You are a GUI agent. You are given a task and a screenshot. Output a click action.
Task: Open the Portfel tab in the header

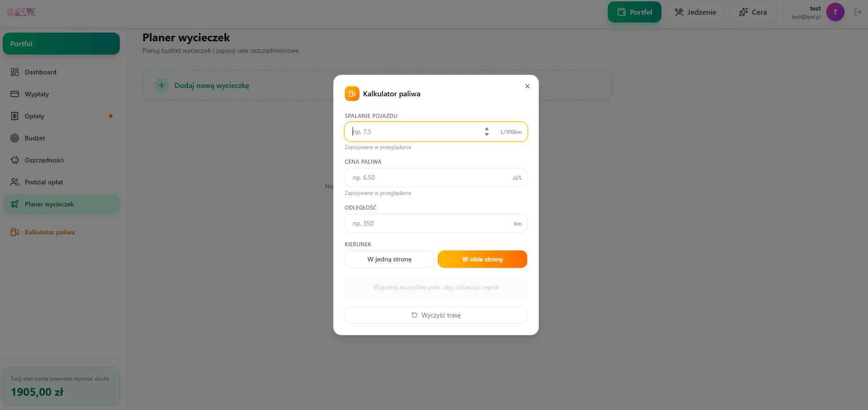pos(634,12)
